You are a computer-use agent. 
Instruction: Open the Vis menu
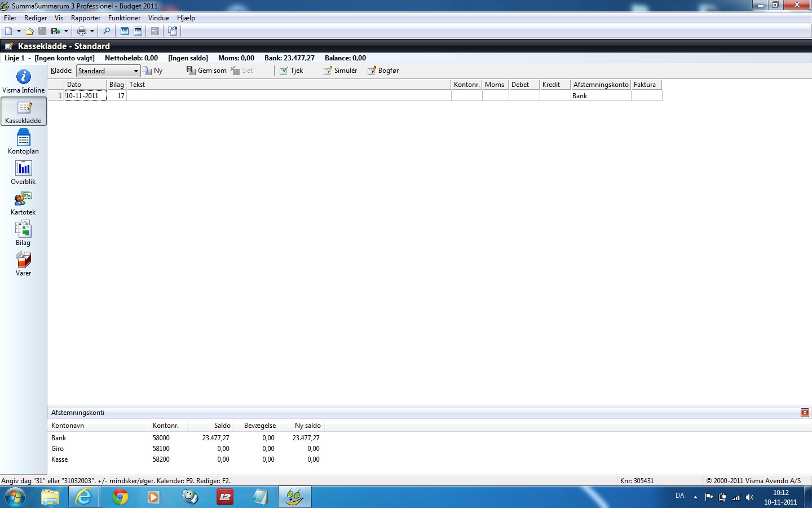tap(59, 18)
